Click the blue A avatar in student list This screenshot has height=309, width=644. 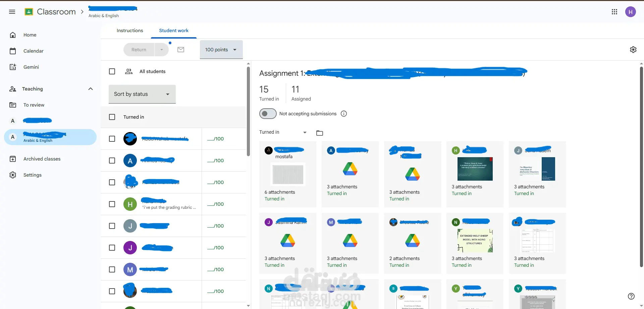(130, 161)
